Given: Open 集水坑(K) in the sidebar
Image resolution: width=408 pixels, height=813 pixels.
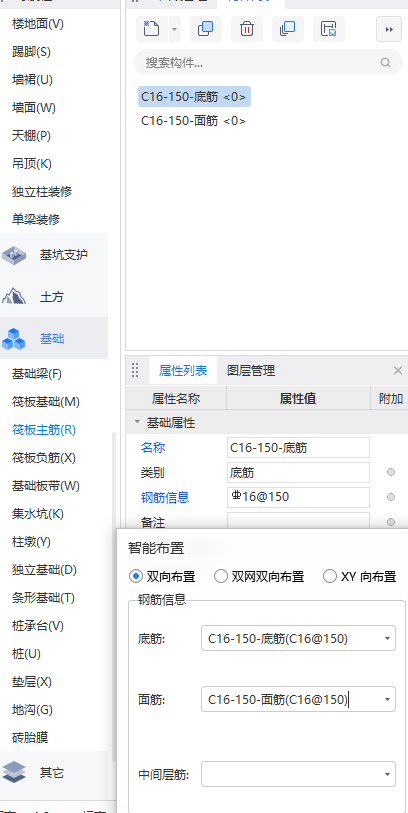Looking at the screenshot, I should tap(38, 514).
